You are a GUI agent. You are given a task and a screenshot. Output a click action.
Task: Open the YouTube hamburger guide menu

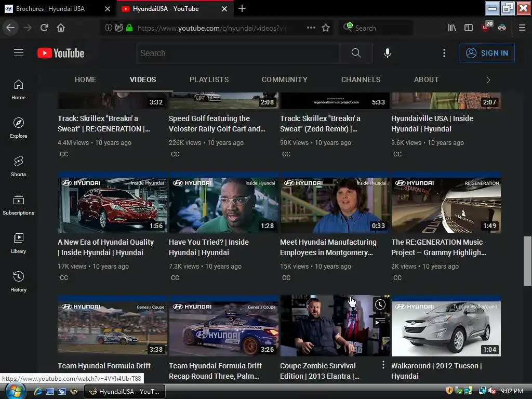tap(19, 53)
